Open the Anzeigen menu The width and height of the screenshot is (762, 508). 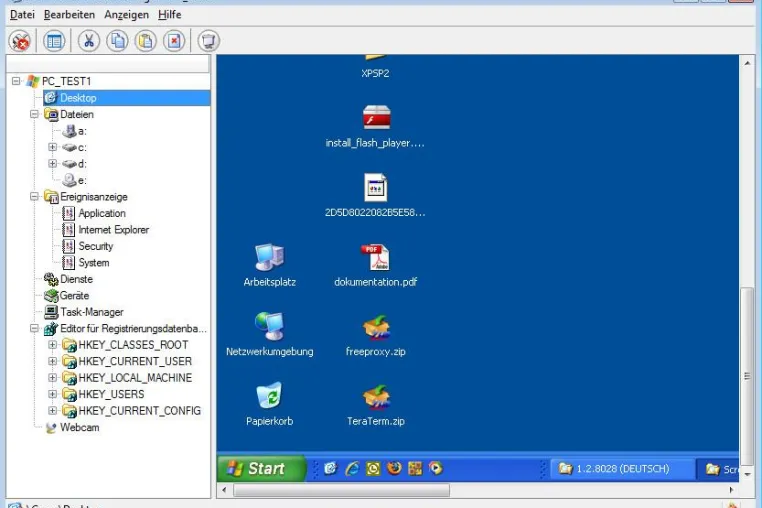click(x=126, y=15)
